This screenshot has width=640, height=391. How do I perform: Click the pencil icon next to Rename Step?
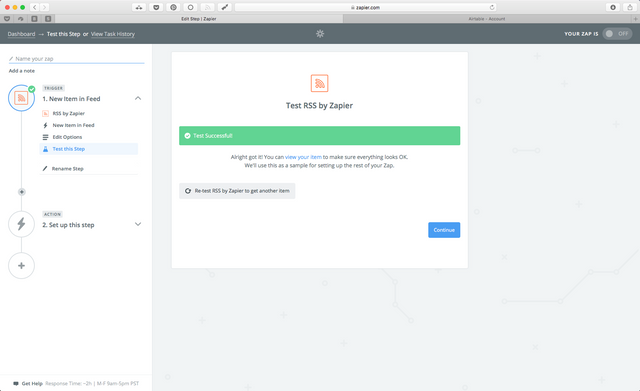pyautogui.click(x=45, y=169)
